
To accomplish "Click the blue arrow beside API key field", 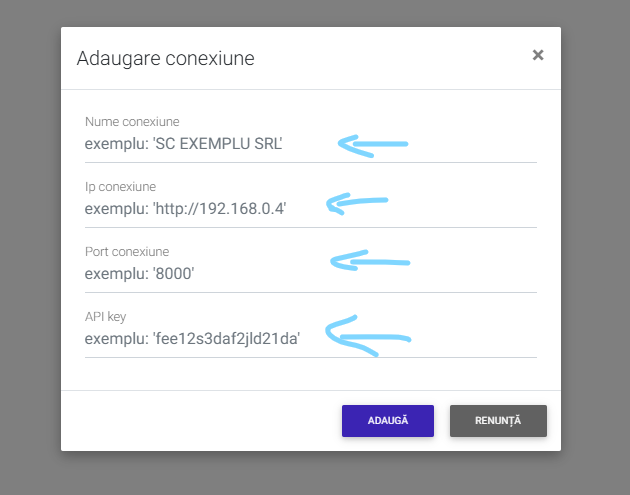I will click(x=366, y=336).
